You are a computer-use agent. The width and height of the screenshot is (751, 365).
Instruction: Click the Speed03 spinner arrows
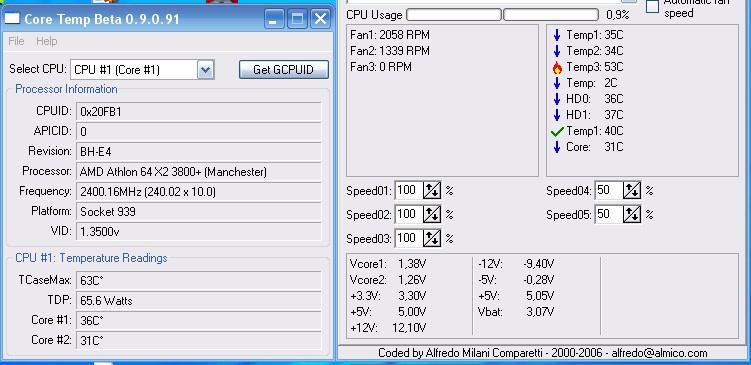432,238
